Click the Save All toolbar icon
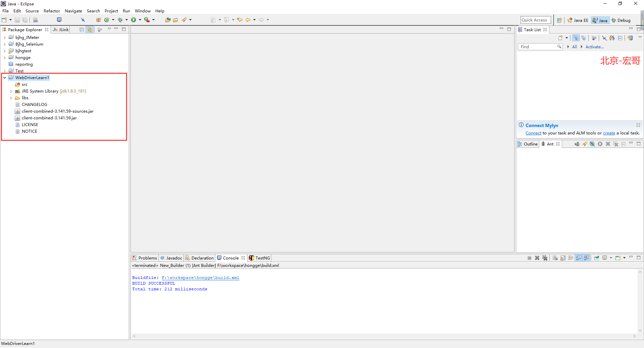644x348 pixels. coord(25,20)
